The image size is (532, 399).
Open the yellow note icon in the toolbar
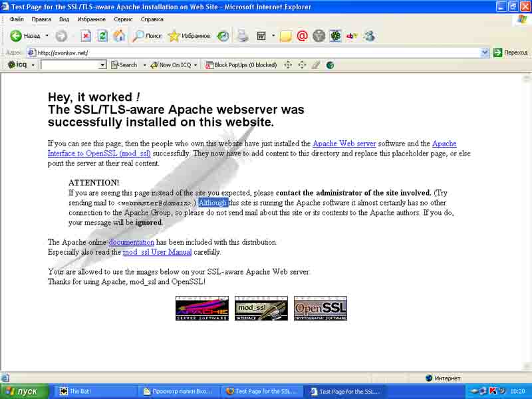(x=286, y=36)
